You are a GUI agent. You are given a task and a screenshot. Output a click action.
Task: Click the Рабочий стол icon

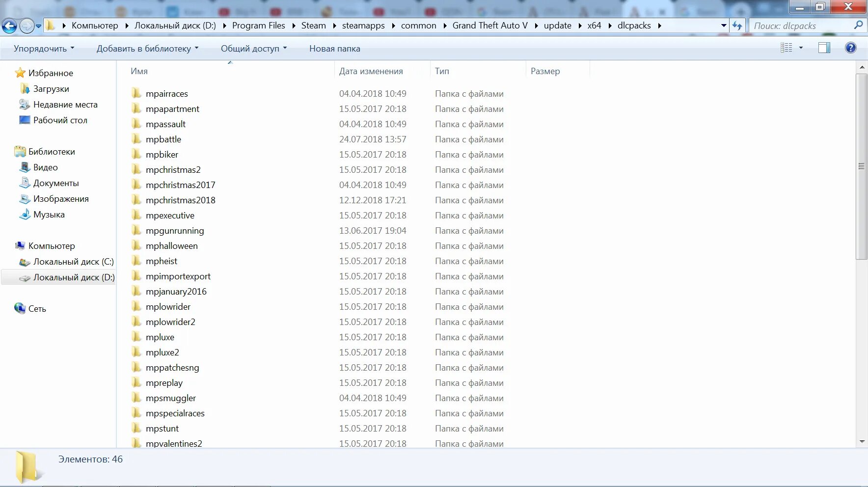click(x=25, y=120)
